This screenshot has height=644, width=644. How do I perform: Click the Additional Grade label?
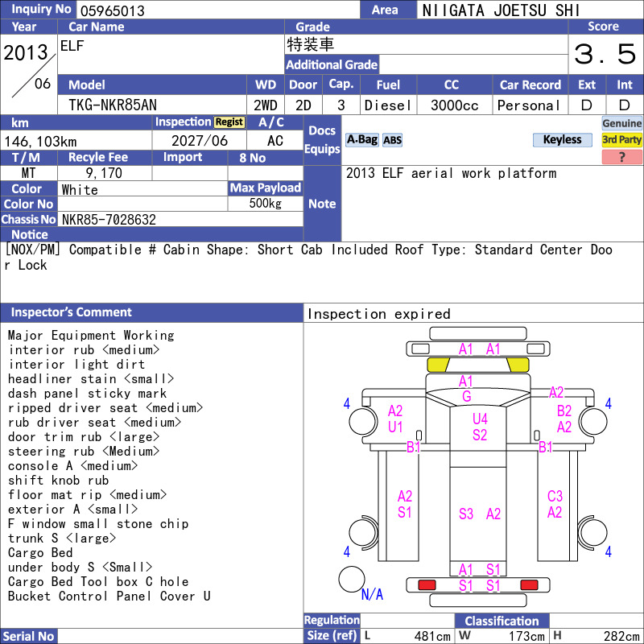[332, 65]
